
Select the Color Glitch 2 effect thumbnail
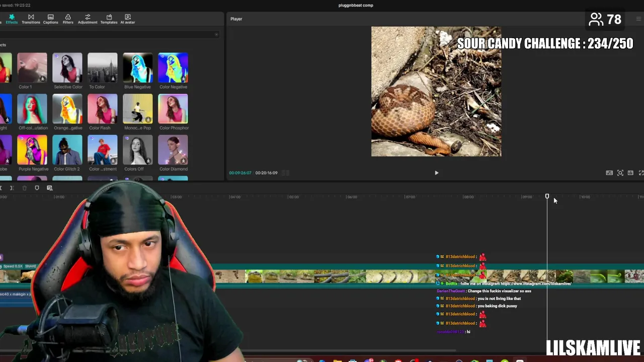pos(67,150)
